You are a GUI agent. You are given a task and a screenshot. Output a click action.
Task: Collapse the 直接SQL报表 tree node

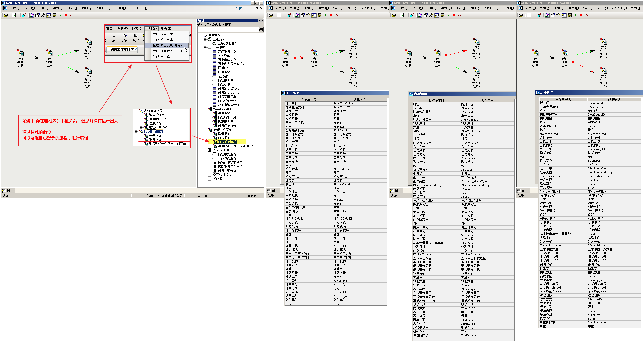tap(205, 150)
